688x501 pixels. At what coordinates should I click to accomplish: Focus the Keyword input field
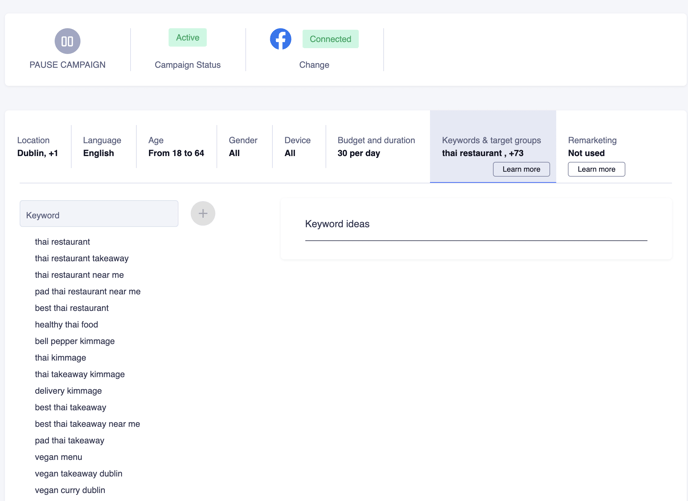coord(99,214)
